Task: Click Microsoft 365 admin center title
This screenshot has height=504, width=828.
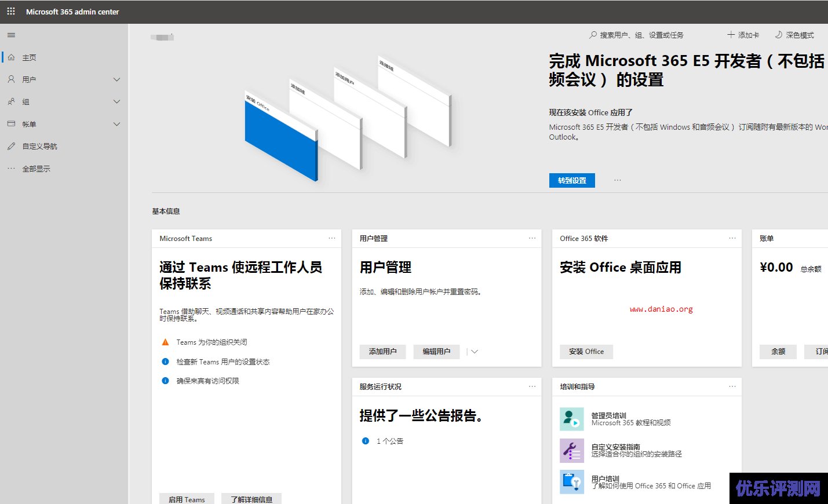Action: click(72, 12)
